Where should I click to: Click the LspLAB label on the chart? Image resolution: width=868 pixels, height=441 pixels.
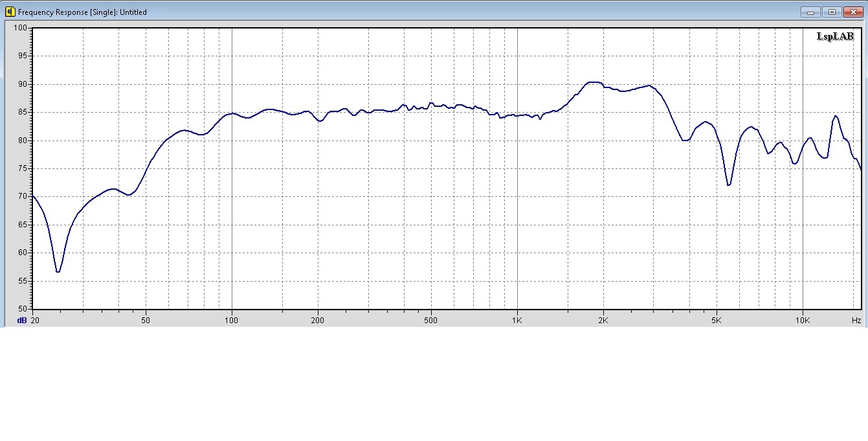tap(836, 36)
